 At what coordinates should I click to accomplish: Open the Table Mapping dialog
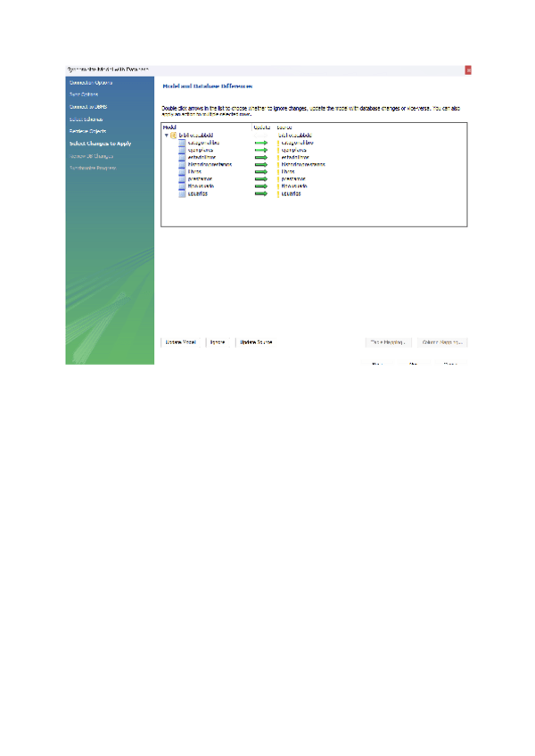coord(388,341)
